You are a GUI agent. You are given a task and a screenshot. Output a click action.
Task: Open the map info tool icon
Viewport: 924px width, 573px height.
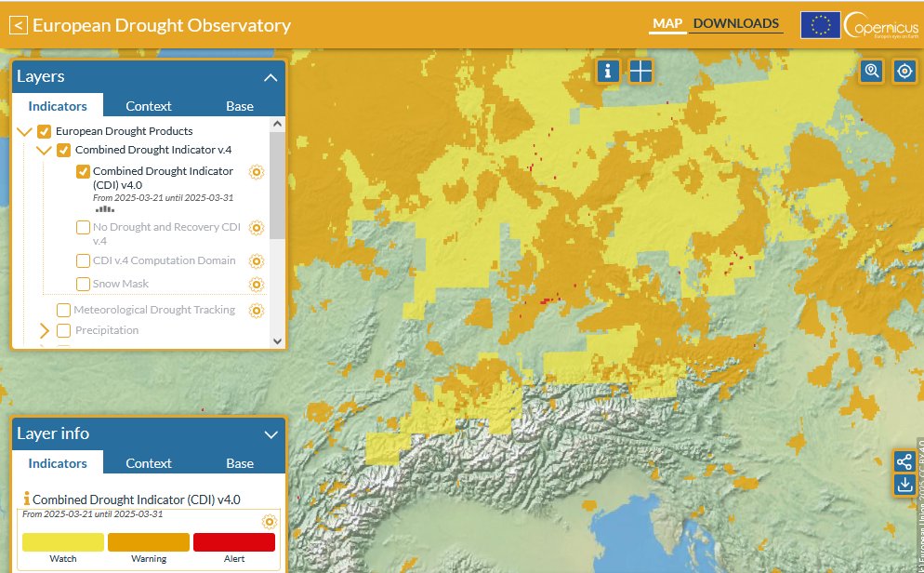[608, 72]
